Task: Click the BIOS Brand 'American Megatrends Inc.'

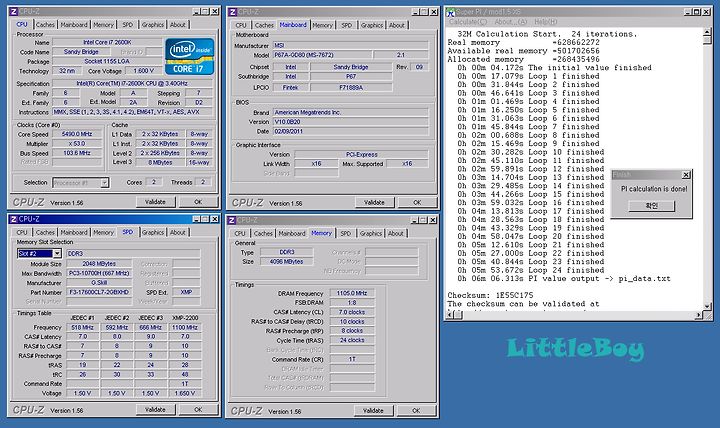Action: pos(351,112)
